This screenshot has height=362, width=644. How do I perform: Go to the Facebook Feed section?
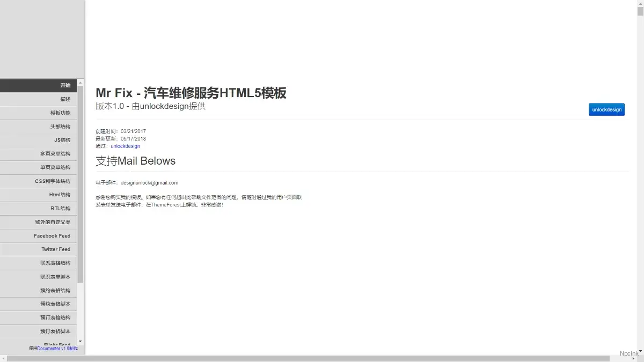tap(52, 236)
